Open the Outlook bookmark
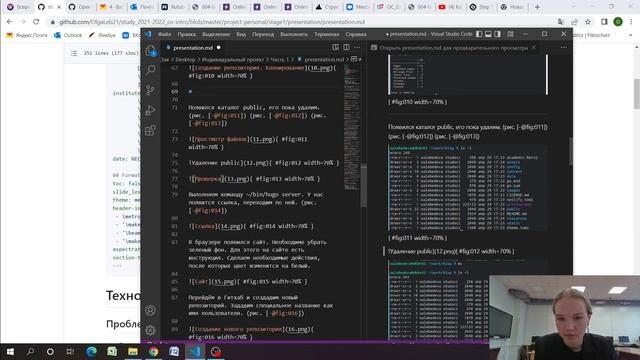640x360 pixels. 68,35
